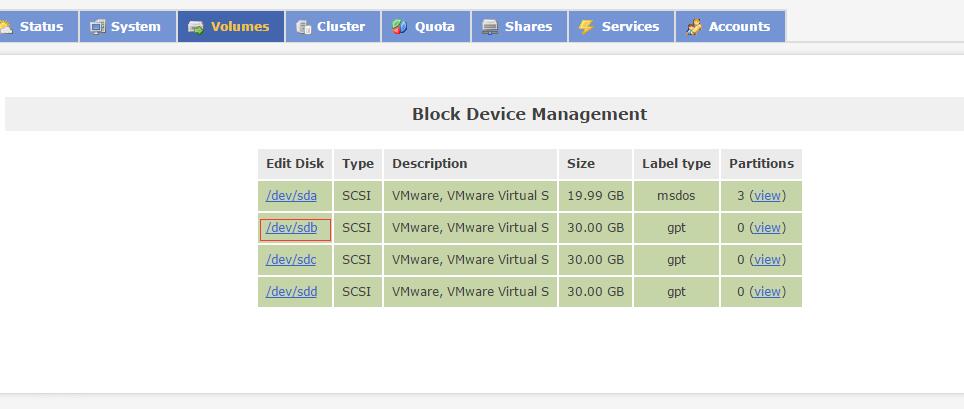The height and width of the screenshot is (409, 964).
Task: View partitions of /dev/sdd
Action: click(767, 292)
